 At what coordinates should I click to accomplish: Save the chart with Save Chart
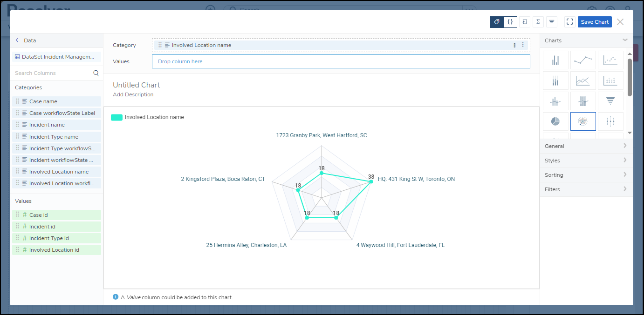(x=595, y=22)
